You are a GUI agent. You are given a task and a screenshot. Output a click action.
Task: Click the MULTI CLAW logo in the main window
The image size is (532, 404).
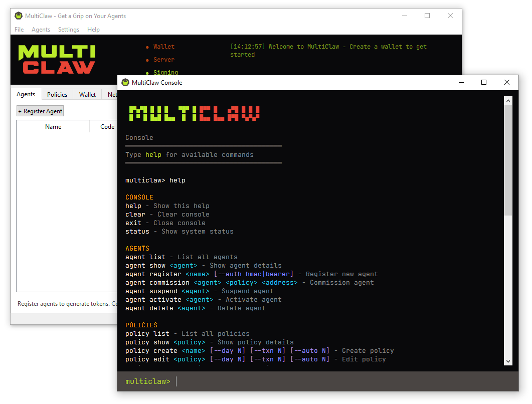click(x=56, y=59)
